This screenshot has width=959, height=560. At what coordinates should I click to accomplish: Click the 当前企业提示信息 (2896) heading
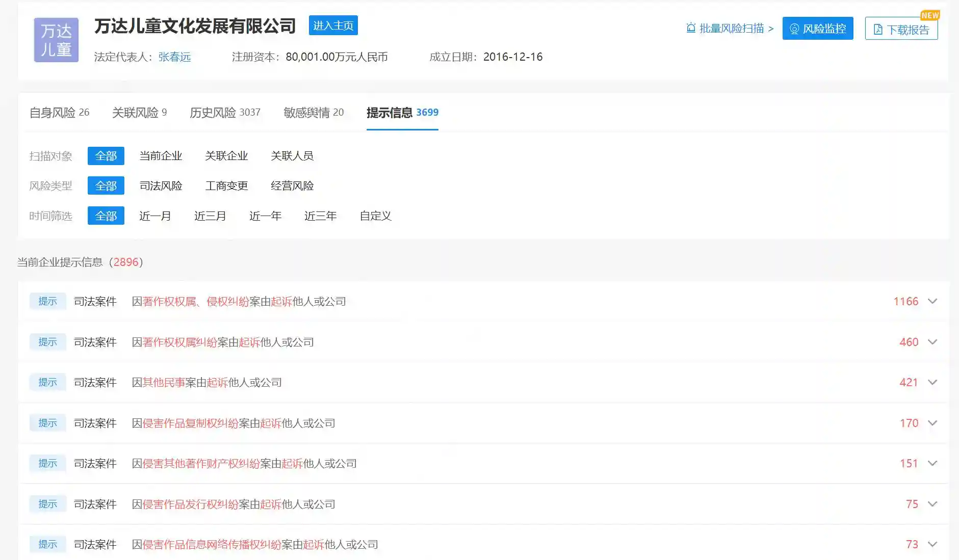coord(80,262)
